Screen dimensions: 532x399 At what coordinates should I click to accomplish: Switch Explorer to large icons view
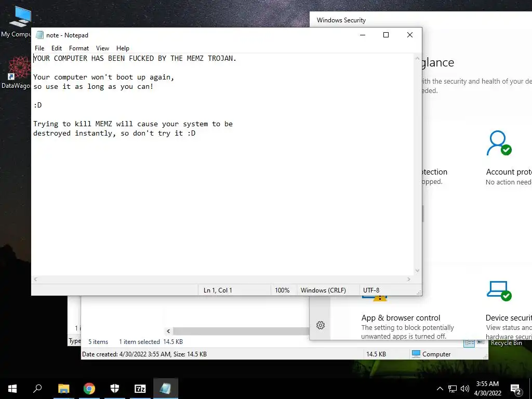[x=481, y=342]
